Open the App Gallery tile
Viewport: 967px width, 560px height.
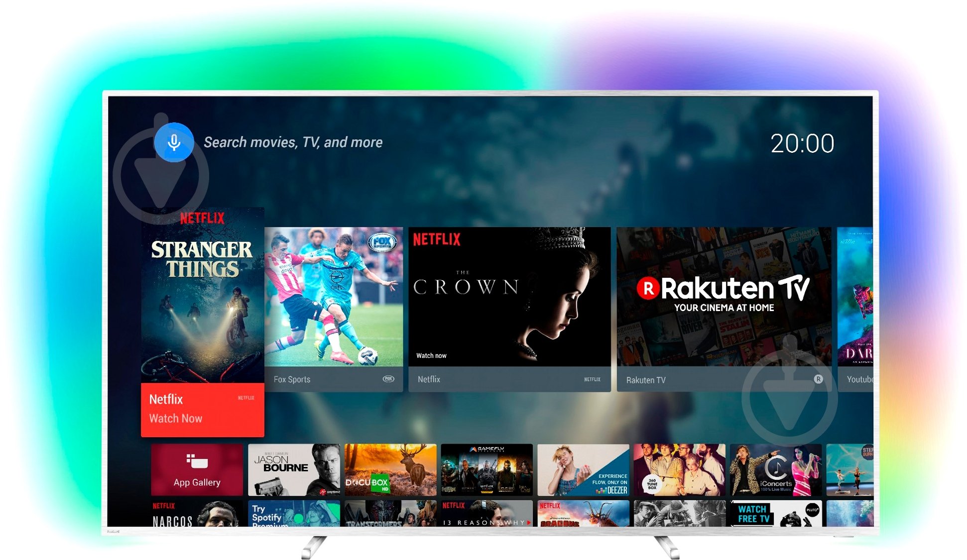(x=197, y=469)
